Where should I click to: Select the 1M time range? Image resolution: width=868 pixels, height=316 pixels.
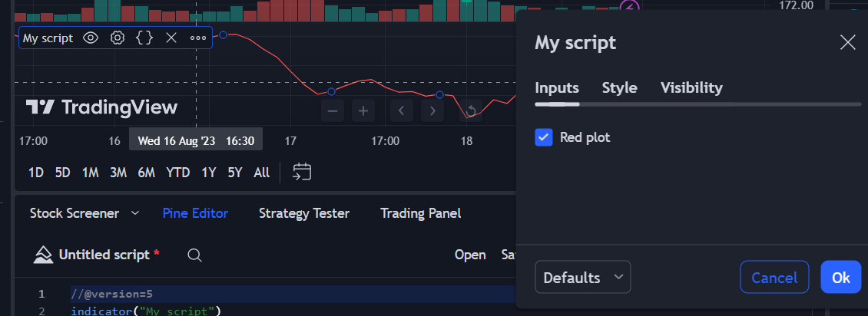[90, 173]
